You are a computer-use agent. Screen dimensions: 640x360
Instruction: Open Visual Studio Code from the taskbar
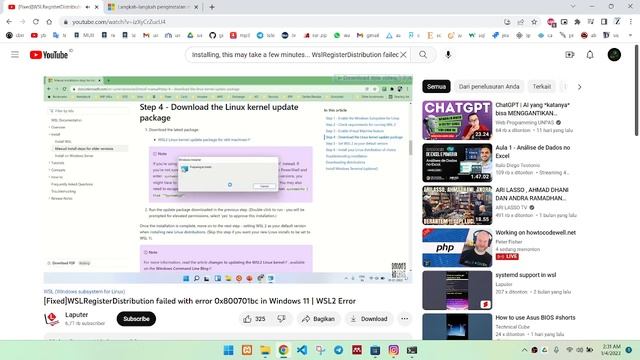tap(302, 350)
